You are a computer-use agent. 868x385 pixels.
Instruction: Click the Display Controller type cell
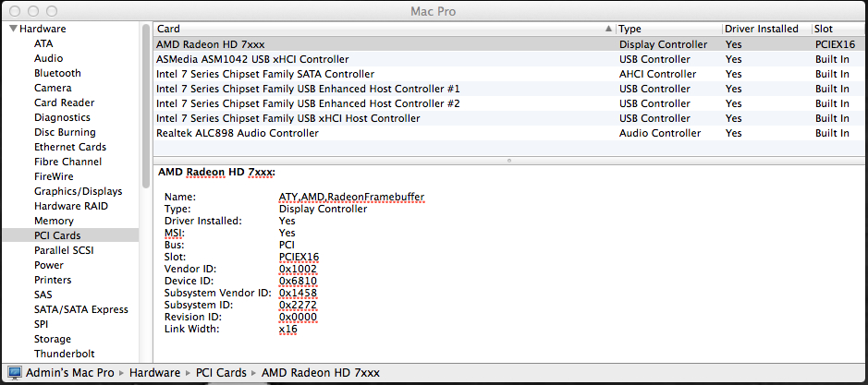click(663, 44)
